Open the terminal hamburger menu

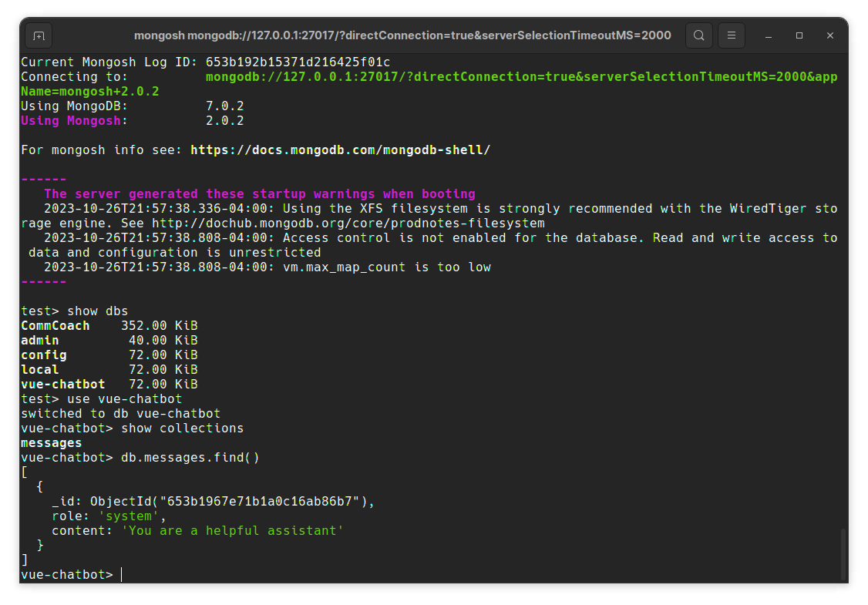point(732,35)
